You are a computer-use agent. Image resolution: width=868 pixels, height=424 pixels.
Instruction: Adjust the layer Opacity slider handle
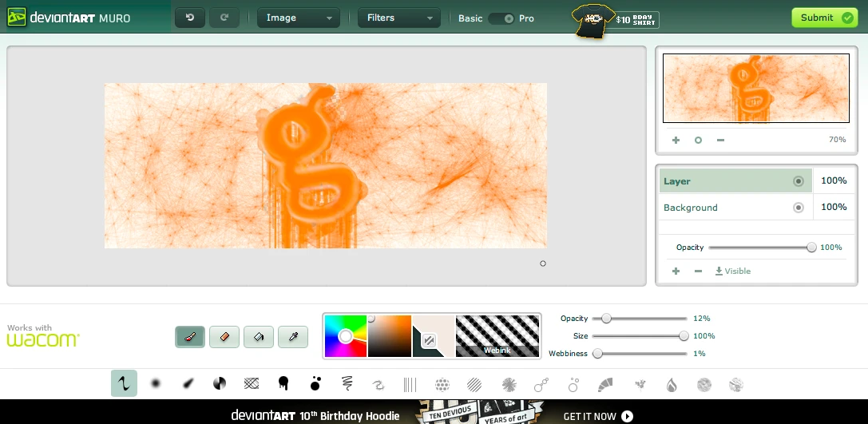tap(811, 248)
